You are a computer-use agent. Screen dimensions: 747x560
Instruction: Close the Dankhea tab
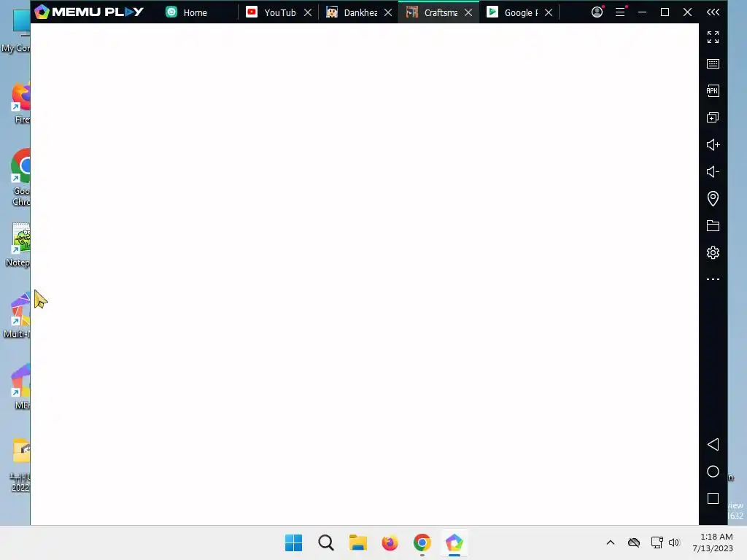click(x=388, y=12)
